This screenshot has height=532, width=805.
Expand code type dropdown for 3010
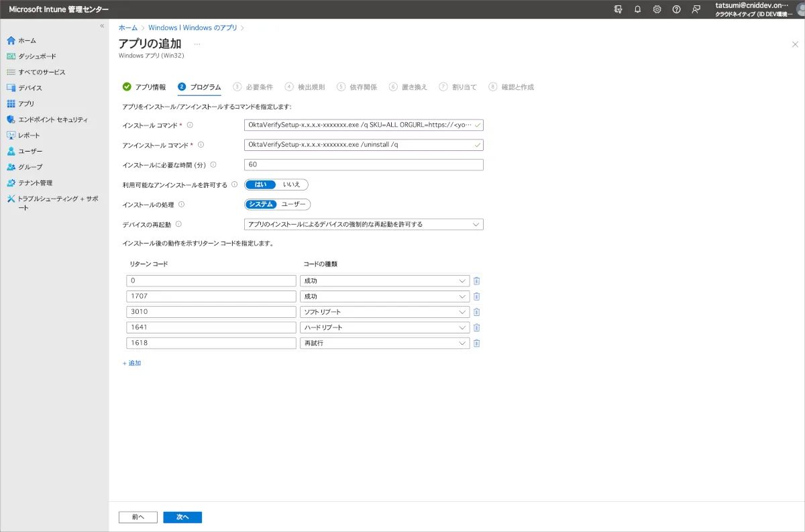(x=384, y=312)
